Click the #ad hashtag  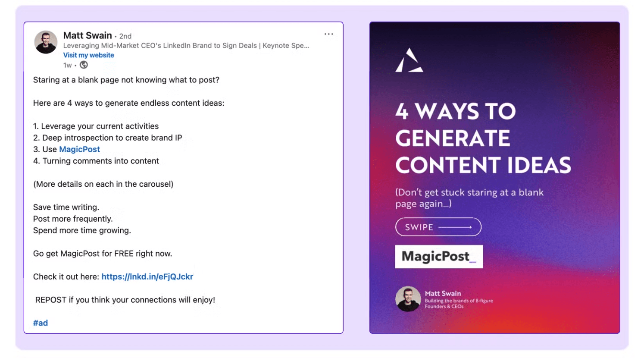pyautogui.click(x=41, y=323)
